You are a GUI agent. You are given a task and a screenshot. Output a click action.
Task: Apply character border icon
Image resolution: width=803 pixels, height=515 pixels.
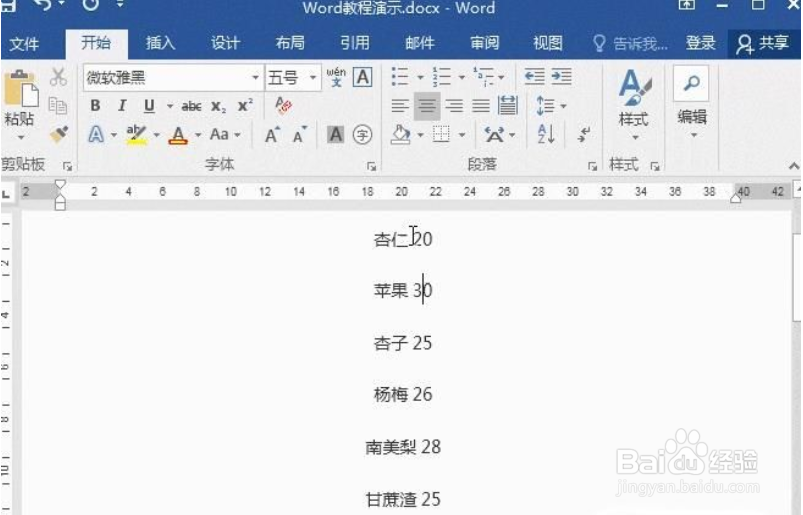coord(363,77)
